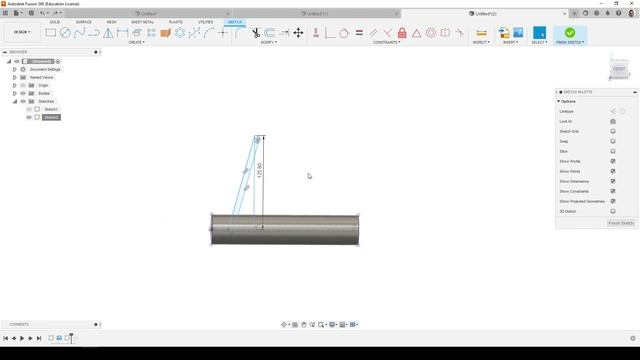The image size is (640, 360).
Task: Click the orange Project geometry icon
Action: click(165, 33)
